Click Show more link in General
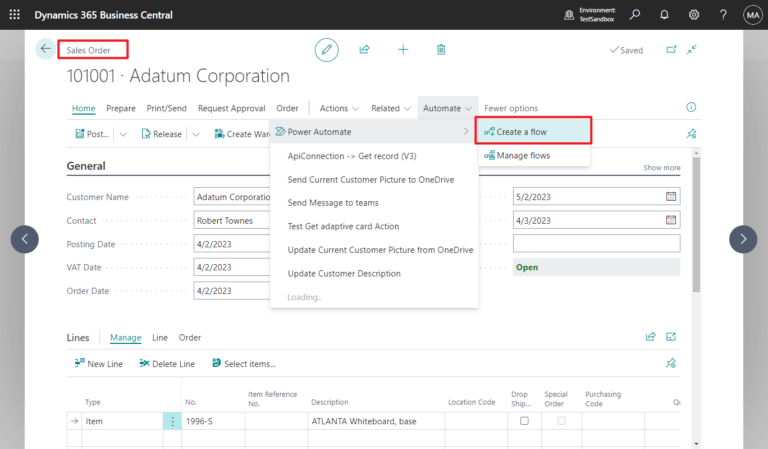 click(661, 168)
